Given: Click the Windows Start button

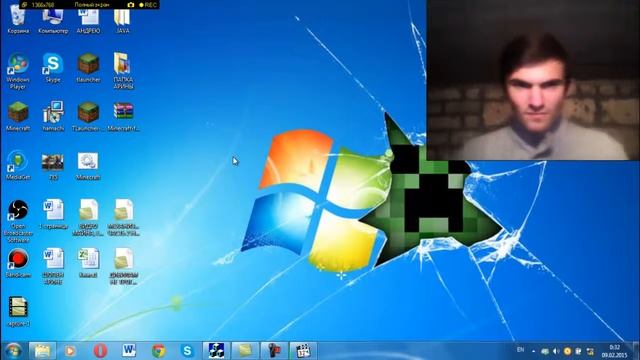Looking at the screenshot, I should [13, 351].
